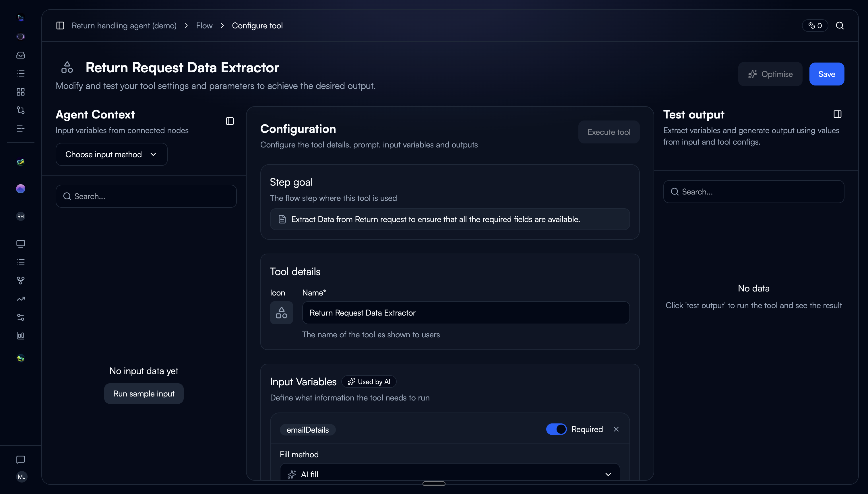The height and width of the screenshot is (494, 868).
Task: Open the bar chart icon in sidebar
Action: click(21, 336)
